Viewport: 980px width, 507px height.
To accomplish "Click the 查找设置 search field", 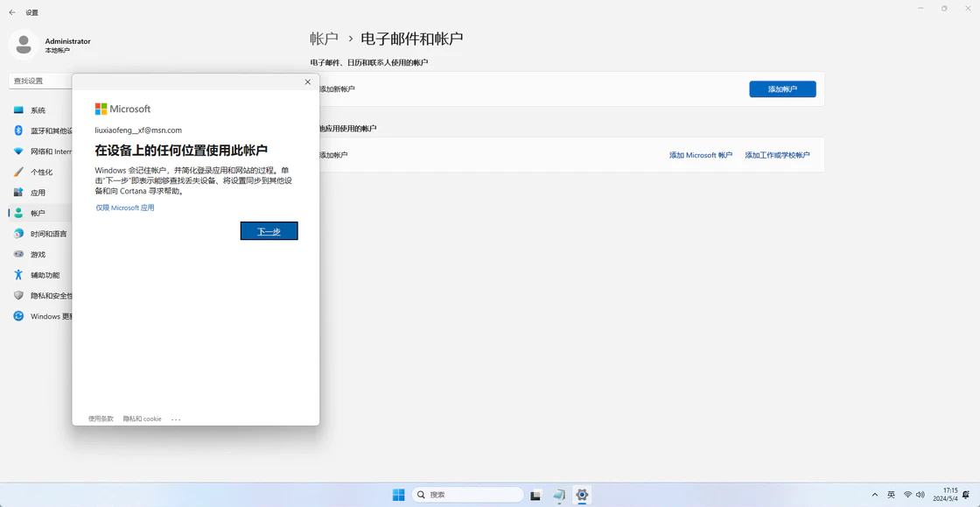I will pos(40,81).
